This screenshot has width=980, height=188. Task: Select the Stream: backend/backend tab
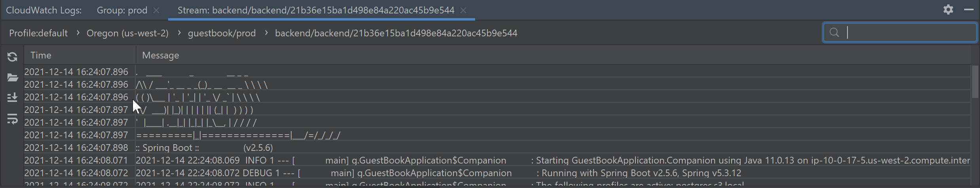[315, 10]
